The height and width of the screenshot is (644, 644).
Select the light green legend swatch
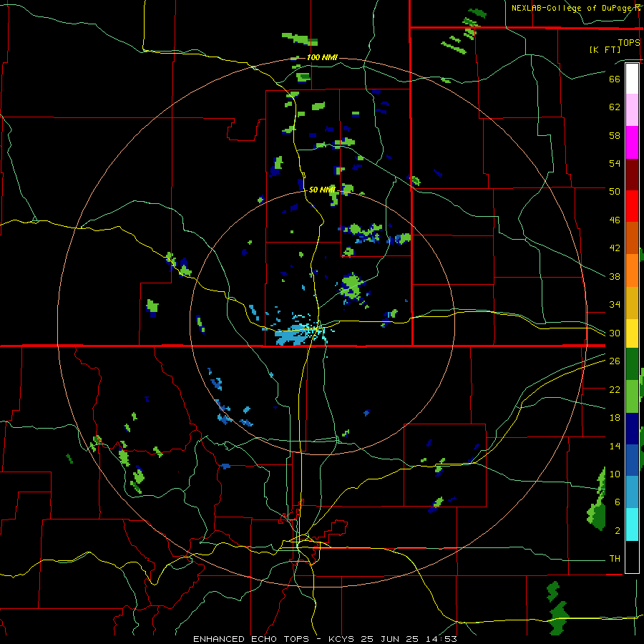coord(632,396)
